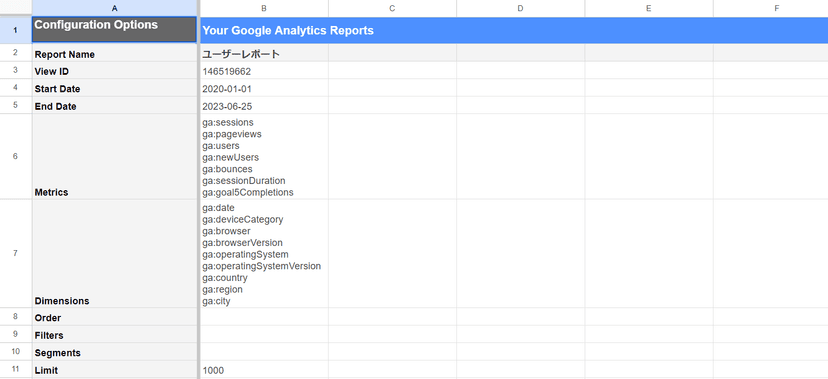The width and height of the screenshot is (828, 379).
Task: Click the Filters label cell
Action: point(115,334)
